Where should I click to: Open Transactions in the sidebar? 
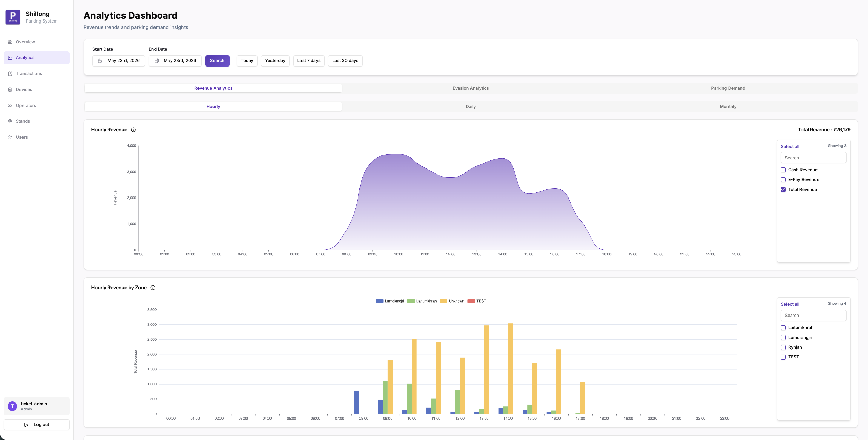point(36,74)
